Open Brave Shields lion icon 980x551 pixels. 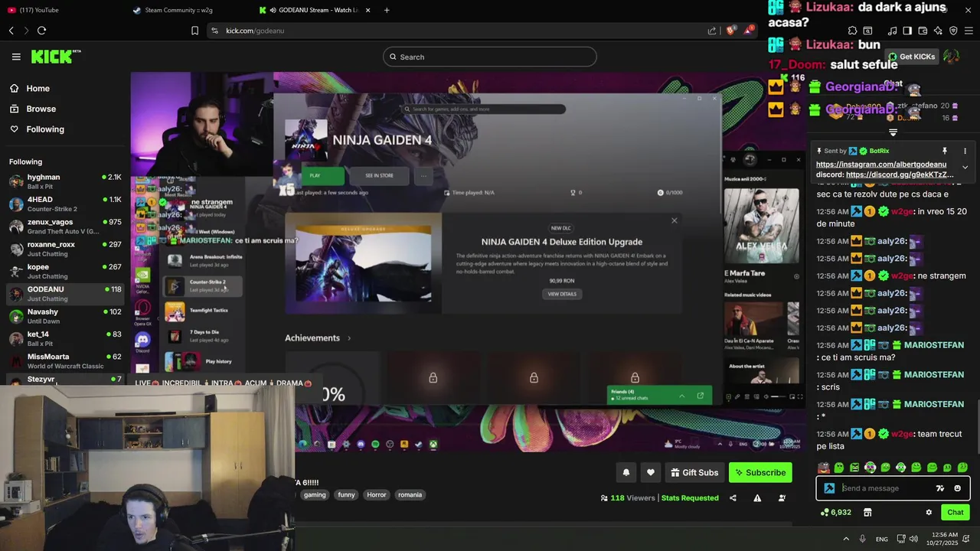click(x=730, y=31)
